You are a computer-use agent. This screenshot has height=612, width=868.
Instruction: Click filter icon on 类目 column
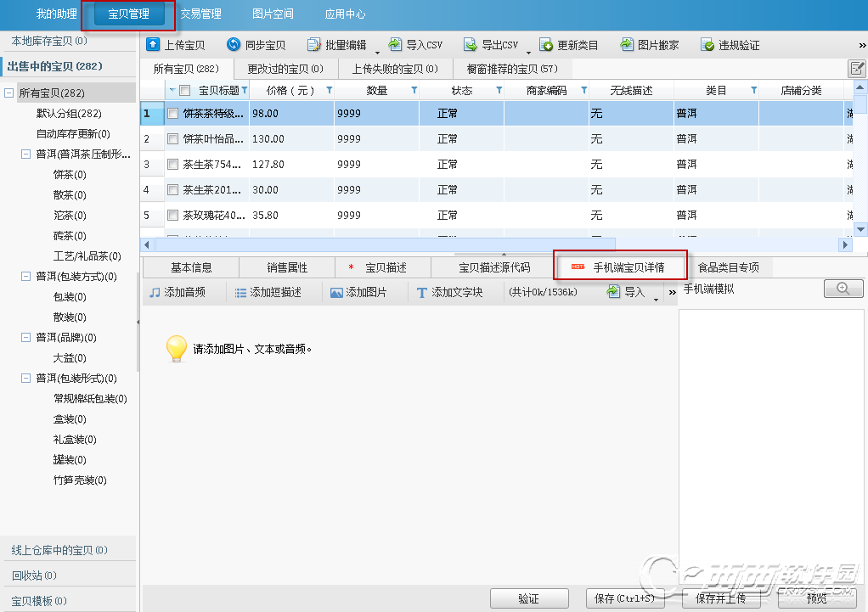click(753, 90)
